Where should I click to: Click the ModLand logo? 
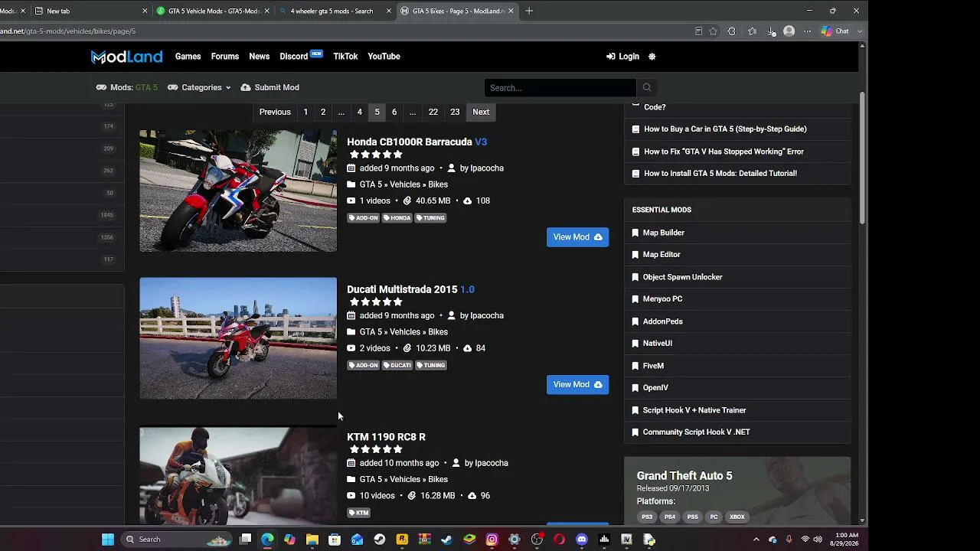point(126,57)
